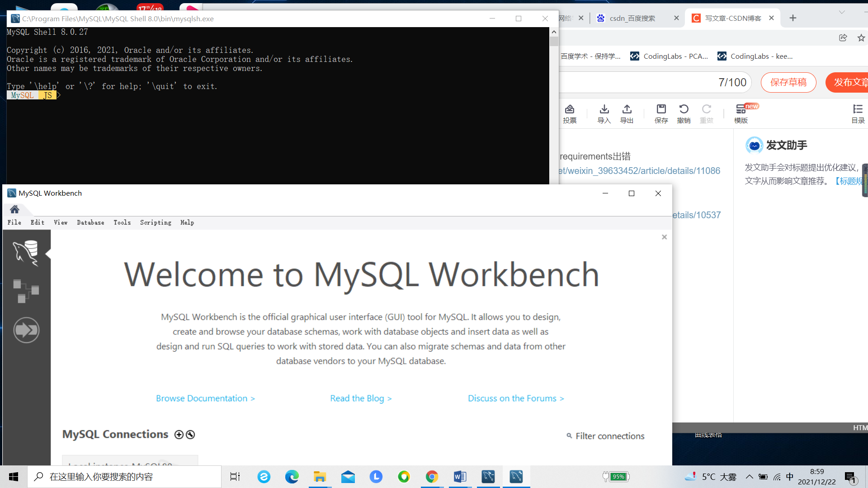Launch the Migration wizard arrow icon in sidebar
This screenshot has height=488, width=868.
click(x=27, y=330)
